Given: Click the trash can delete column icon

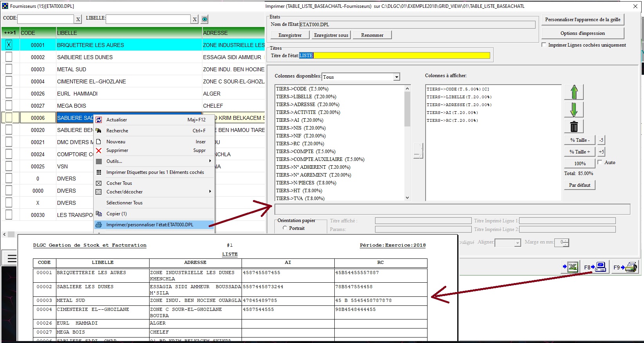Looking at the screenshot, I should [x=574, y=126].
